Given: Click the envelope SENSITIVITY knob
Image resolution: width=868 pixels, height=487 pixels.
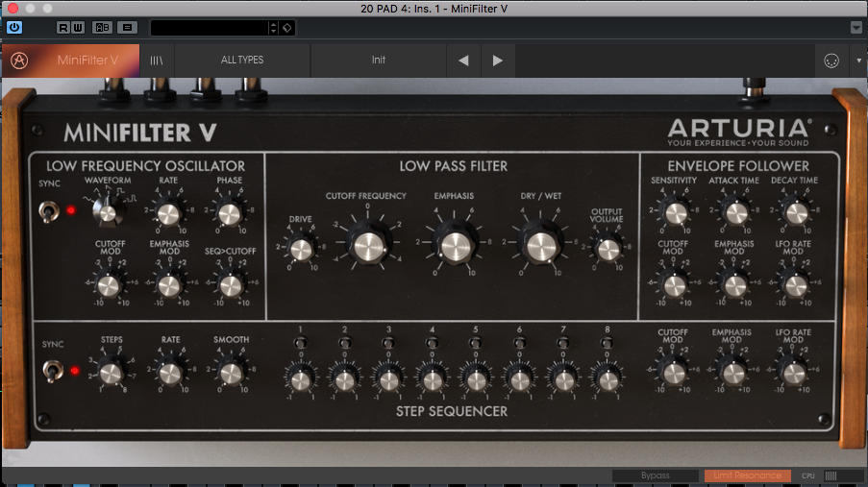Looking at the screenshot, I should (x=676, y=213).
